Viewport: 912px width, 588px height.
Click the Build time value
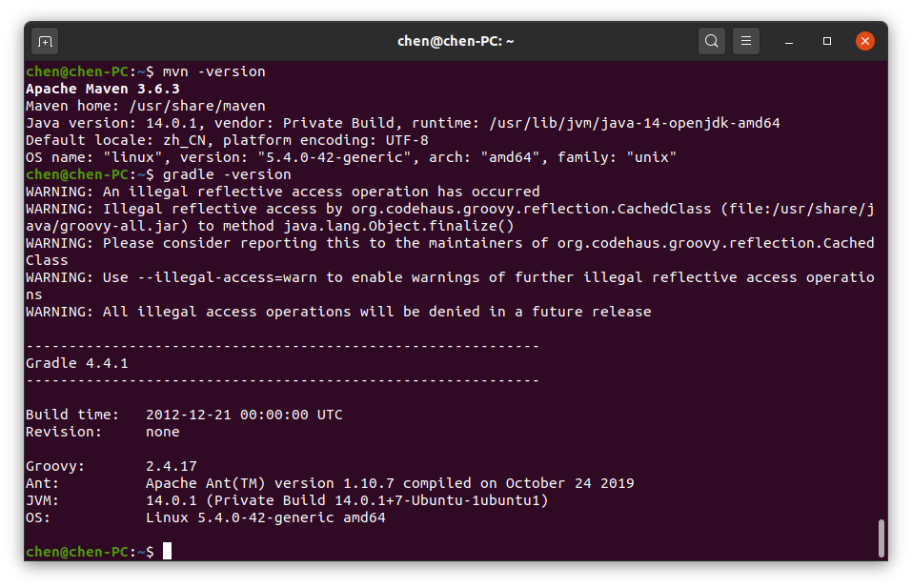244,415
